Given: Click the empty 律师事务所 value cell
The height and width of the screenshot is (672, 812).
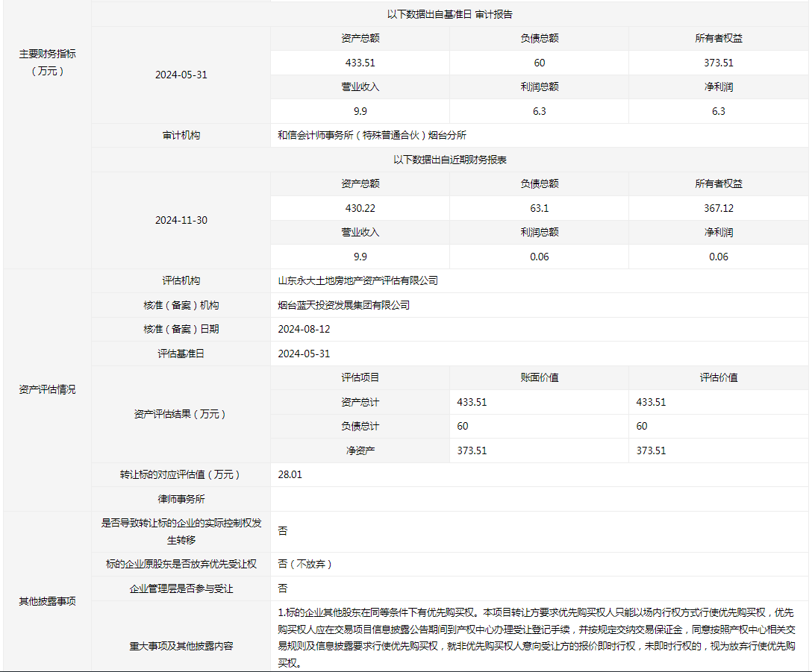Looking at the screenshot, I should [539, 499].
